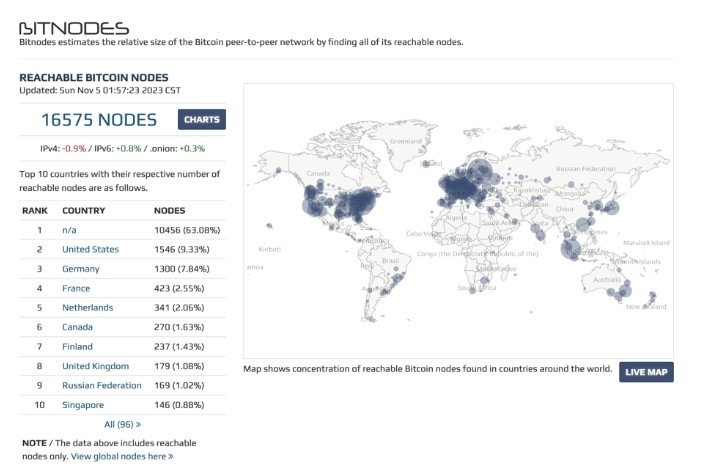Click the COUNTRY column header
705x470 pixels.
[84, 210]
